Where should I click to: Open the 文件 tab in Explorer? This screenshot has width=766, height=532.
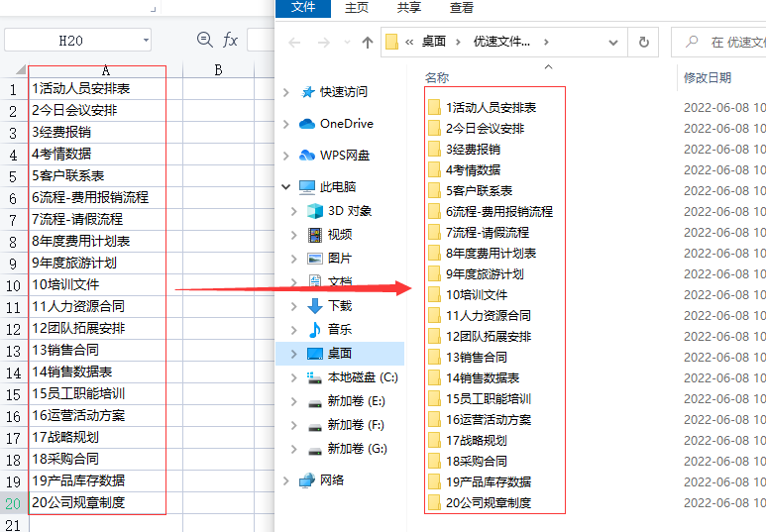(x=303, y=7)
